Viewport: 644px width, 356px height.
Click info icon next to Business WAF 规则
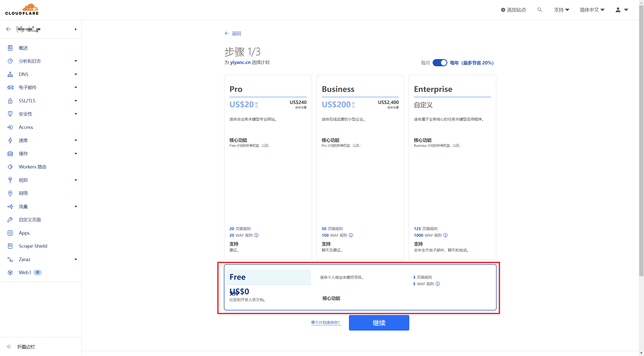[351, 235]
